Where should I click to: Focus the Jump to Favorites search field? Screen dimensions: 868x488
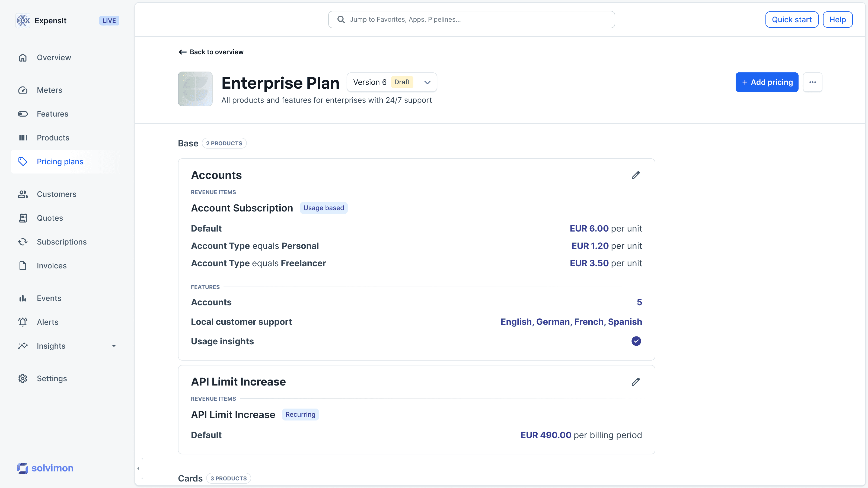pyautogui.click(x=472, y=20)
